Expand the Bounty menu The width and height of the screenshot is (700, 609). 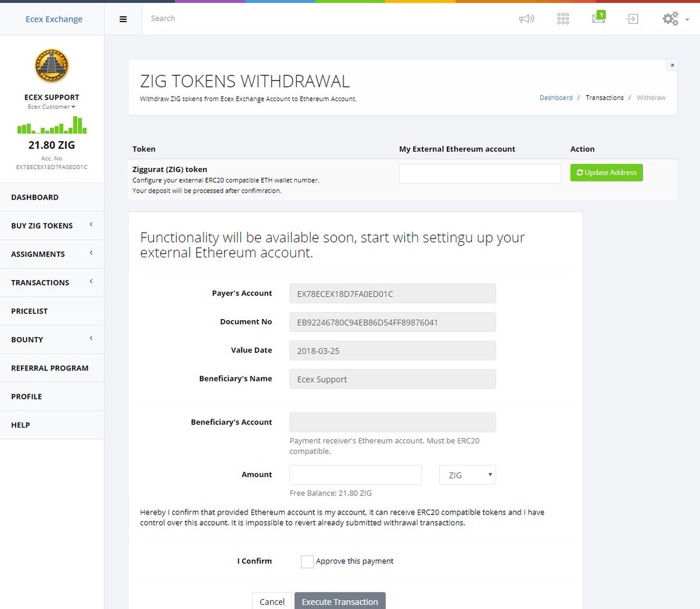point(52,339)
